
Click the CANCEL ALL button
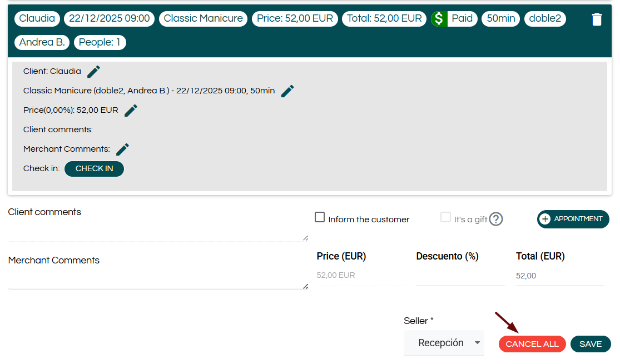pos(532,344)
